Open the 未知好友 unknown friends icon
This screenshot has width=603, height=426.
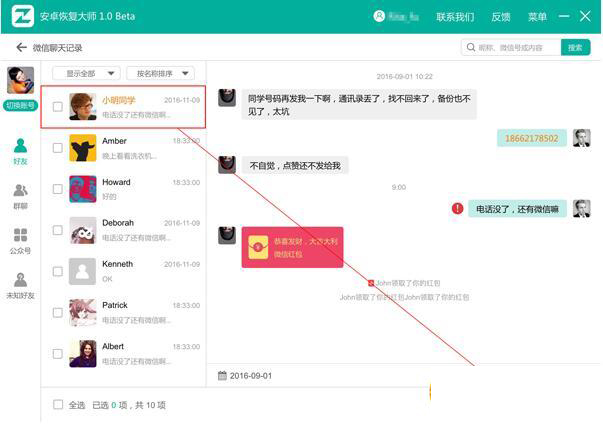coord(20,286)
